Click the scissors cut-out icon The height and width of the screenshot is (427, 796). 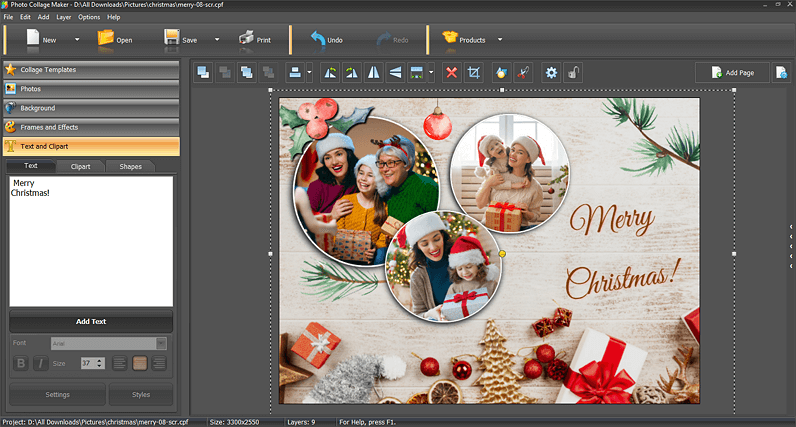tap(523, 73)
